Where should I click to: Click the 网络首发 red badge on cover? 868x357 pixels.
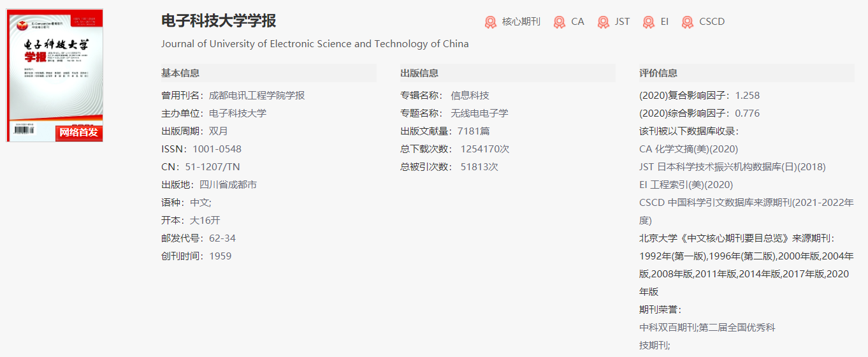tap(79, 133)
